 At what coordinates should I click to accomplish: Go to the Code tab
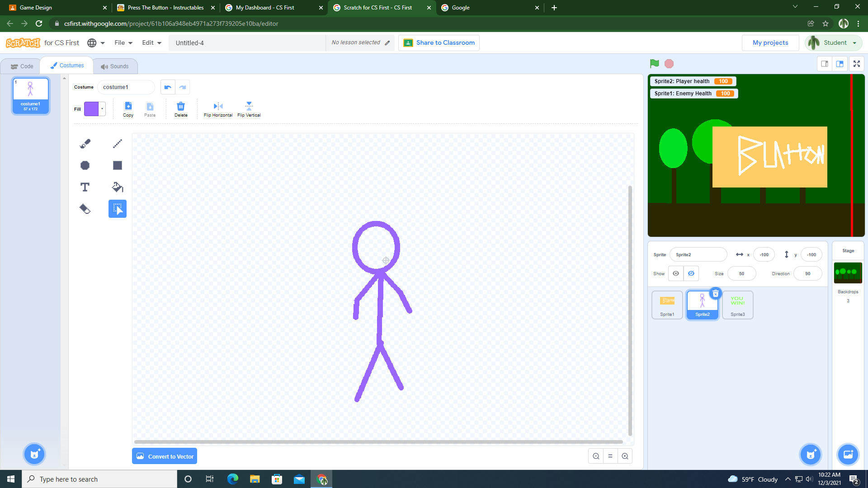(x=22, y=66)
